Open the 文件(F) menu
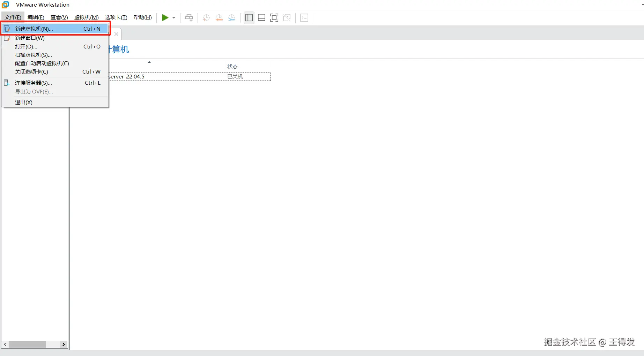The width and height of the screenshot is (644, 356). (x=13, y=17)
